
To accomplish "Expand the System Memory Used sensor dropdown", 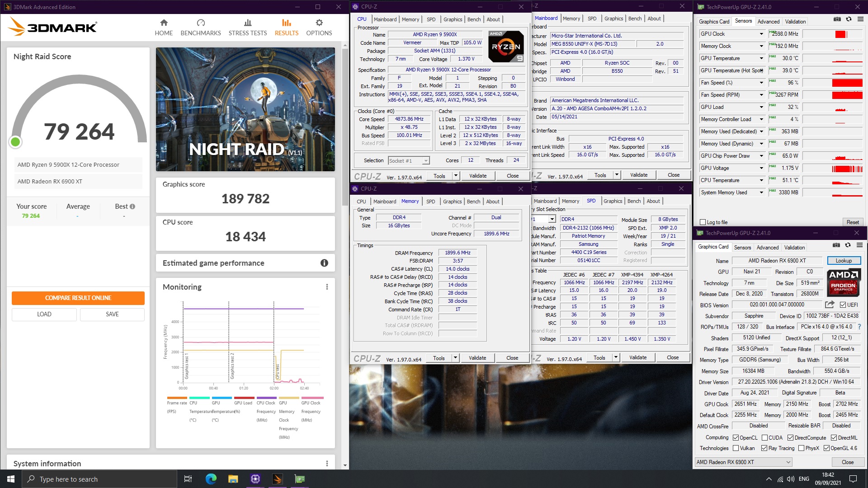I will [x=761, y=192].
